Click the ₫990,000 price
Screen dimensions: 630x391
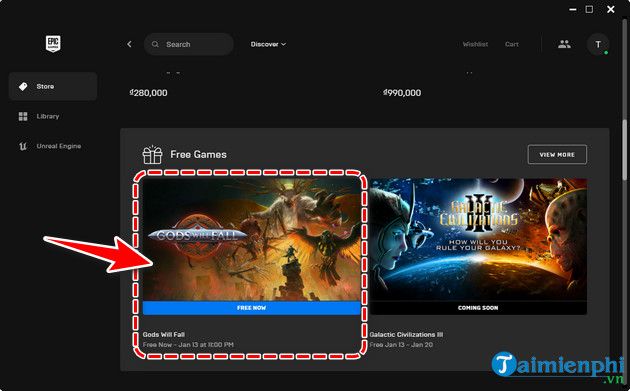coord(402,93)
